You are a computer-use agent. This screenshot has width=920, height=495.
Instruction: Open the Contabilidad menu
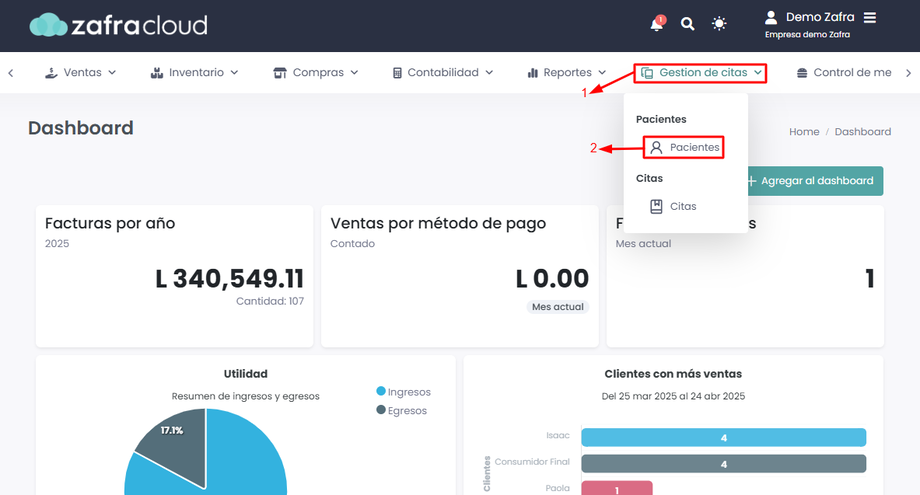click(443, 73)
